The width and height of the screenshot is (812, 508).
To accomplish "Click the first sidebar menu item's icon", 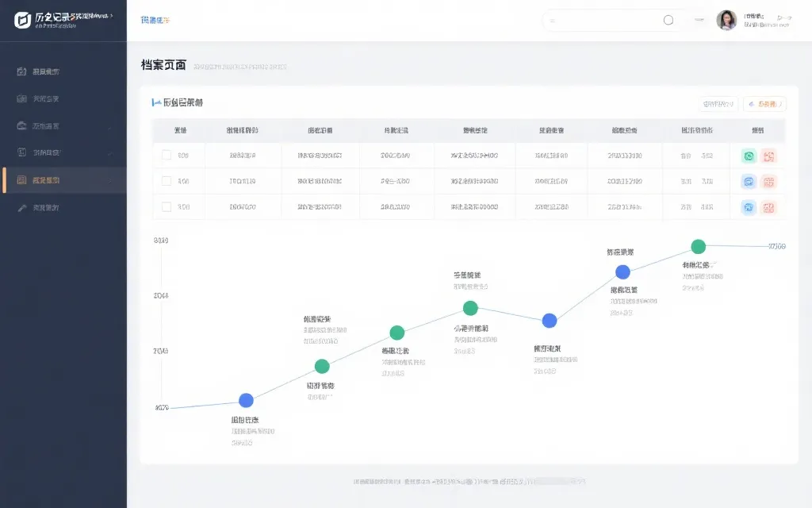I will click(x=22, y=71).
